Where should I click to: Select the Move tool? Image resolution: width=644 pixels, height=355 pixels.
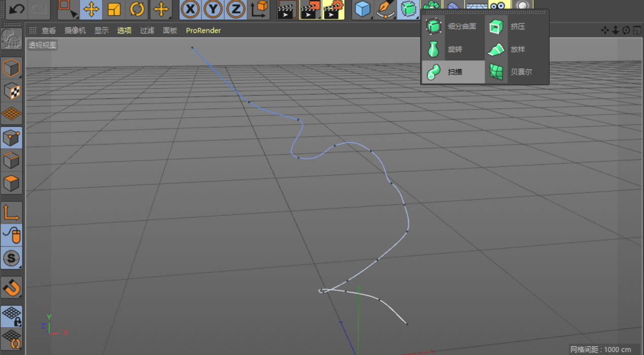pyautogui.click(x=91, y=9)
